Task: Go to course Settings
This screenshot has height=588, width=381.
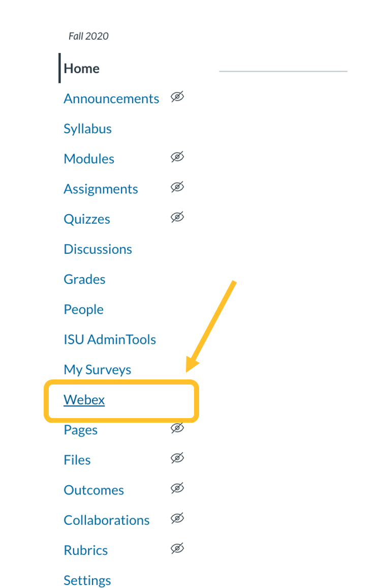Action: (87, 580)
